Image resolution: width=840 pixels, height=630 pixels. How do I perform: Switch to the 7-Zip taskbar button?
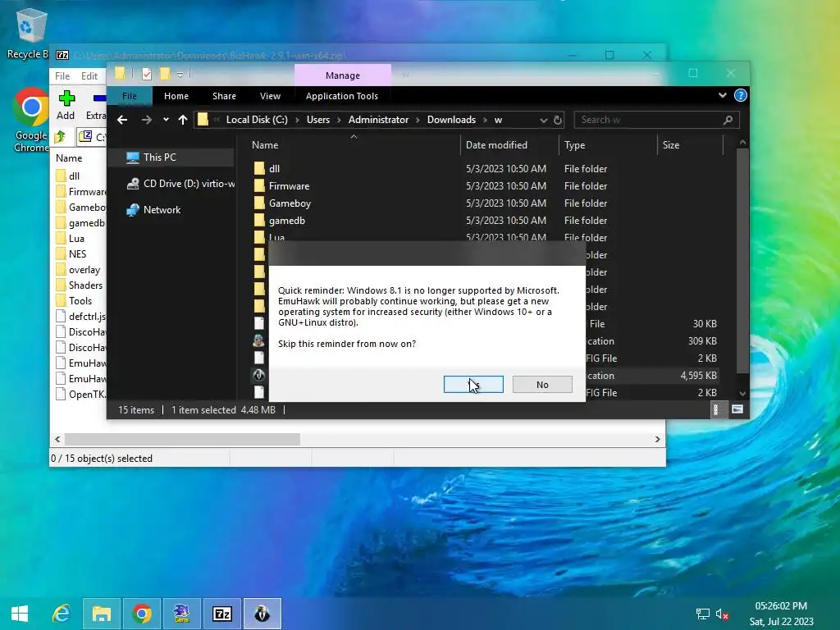(221, 614)
